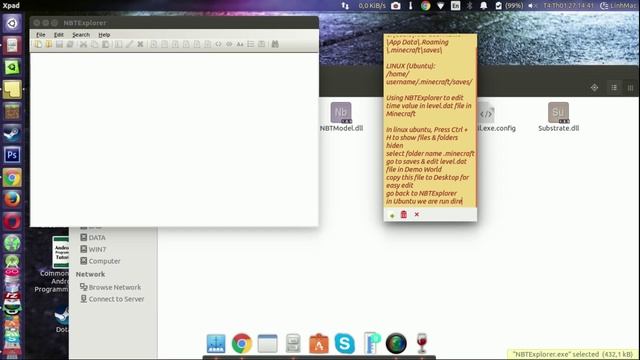Switch file manager to grid view
640x360 pixels.
coord(630,88)
